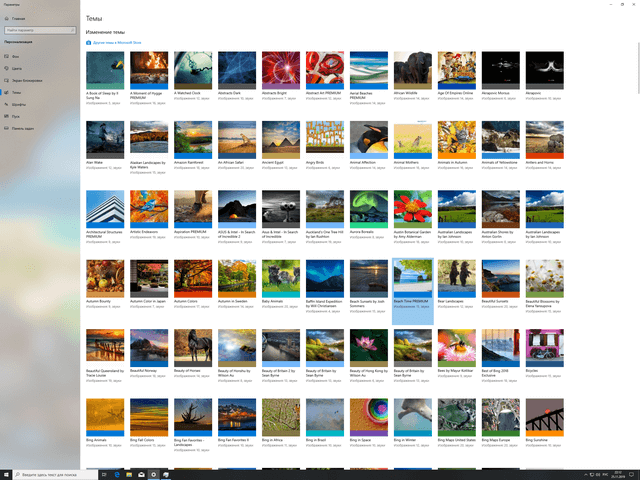The width and height of the screenshot is (640, 480).
Task: Choose the Aerial Beaches PREMIUM theme
Action: coord(369,70)
